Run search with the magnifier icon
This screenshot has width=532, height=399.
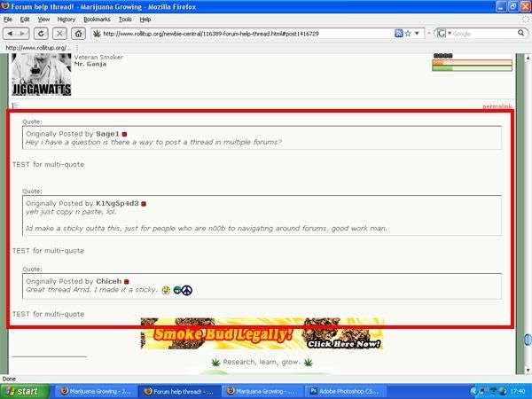[520, 34]
